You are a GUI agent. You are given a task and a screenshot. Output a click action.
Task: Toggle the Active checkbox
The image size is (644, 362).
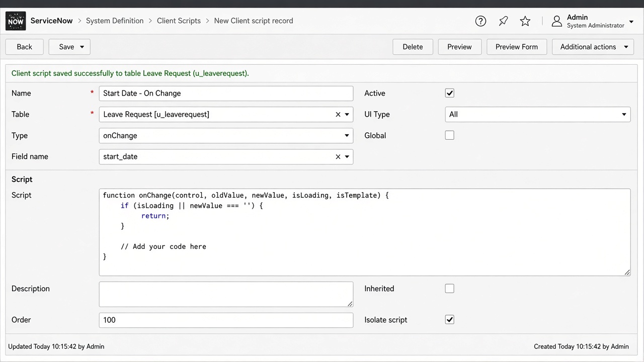click(450, 93)
